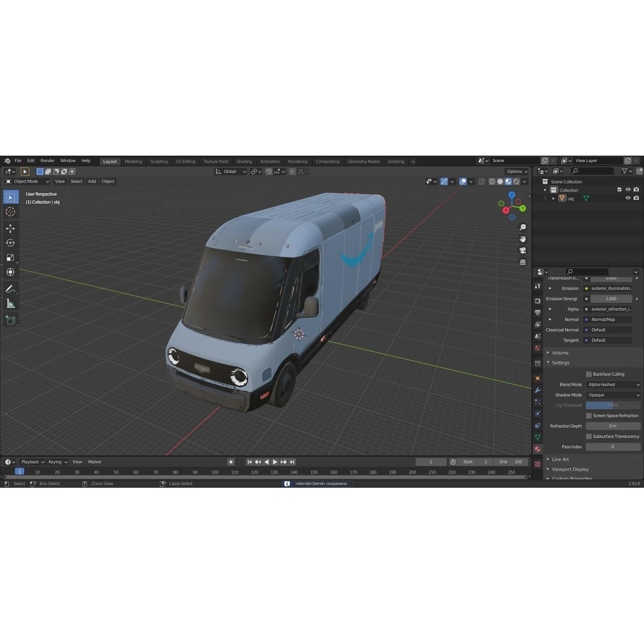The image size is (644, 644).
Task: Open the viewport Options dropdown
Action: pos(516,172)
